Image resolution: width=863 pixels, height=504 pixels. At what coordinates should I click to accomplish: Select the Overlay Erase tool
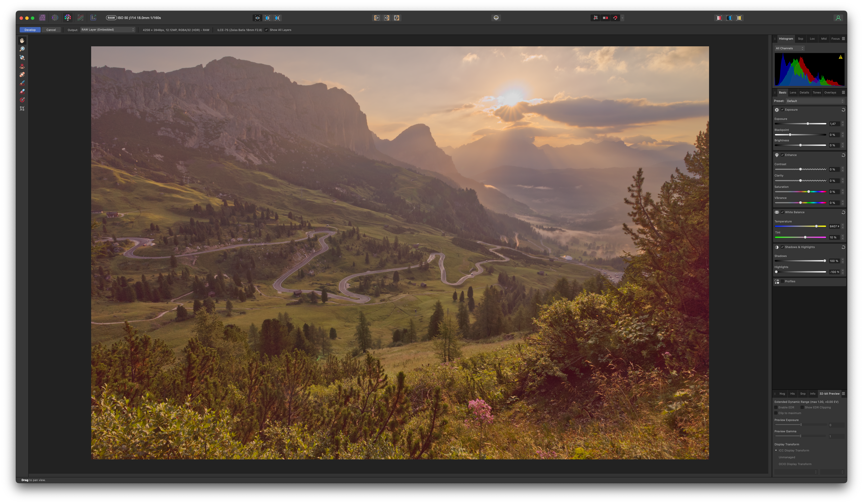click(22, 91)
